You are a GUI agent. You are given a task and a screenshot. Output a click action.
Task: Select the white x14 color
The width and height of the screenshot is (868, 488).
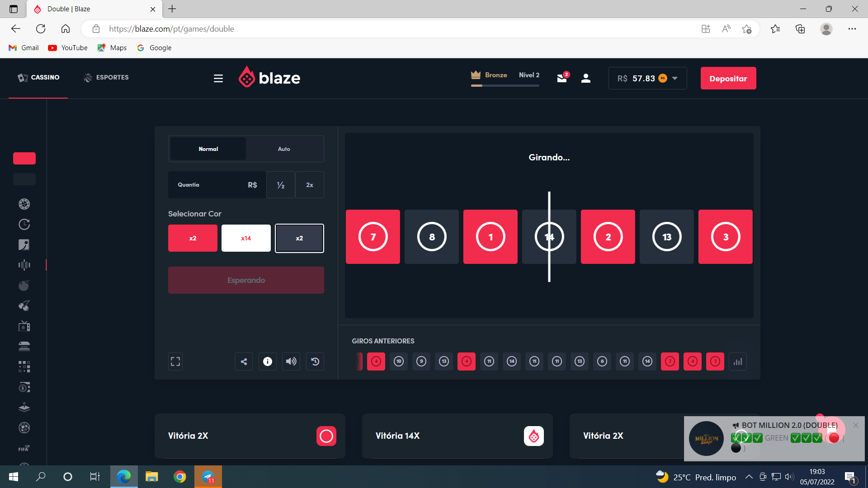(246, 238)
